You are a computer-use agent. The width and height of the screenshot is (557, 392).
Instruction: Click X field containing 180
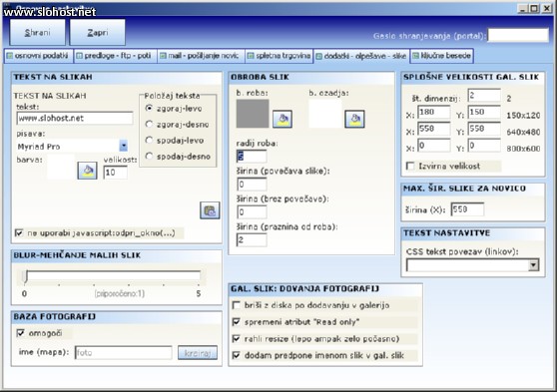(434, 112)
